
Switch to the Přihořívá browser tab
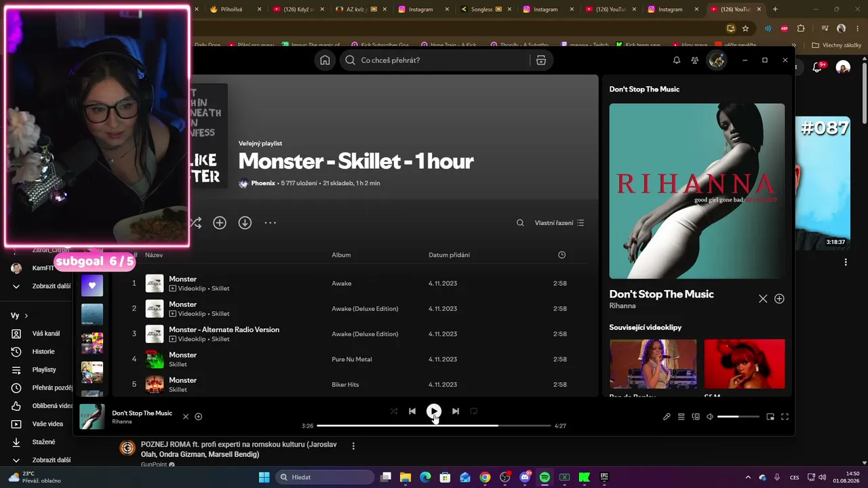235,9
